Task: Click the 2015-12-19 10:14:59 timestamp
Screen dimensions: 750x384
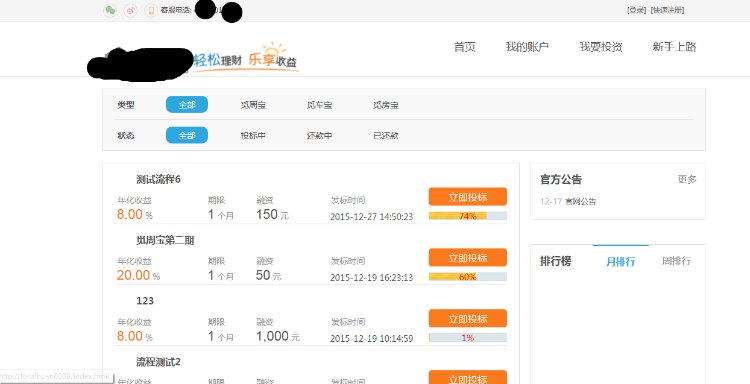Action: (372, 339)
